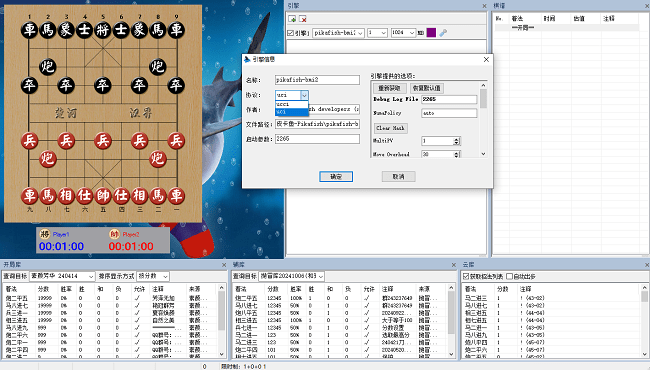Select the red advisor 仕 on file 六
The height and width of the screenshot is (370, 650).
pos(85,196)
